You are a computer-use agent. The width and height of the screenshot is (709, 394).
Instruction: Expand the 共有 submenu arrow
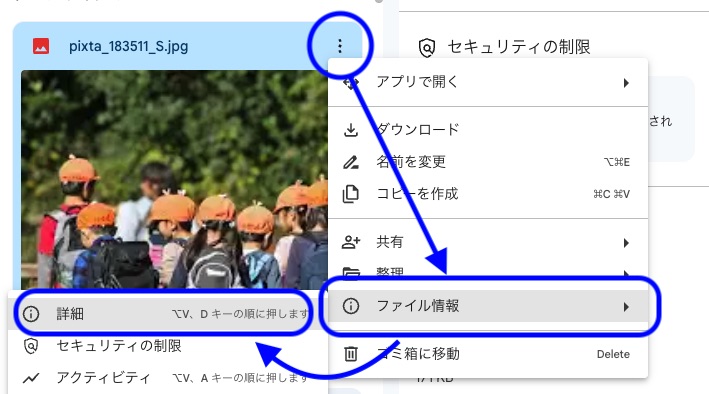(x=626, y=243)
